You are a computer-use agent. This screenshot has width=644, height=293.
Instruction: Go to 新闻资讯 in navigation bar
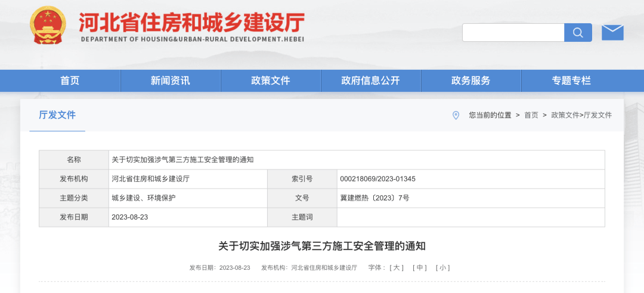click(170, 81)
